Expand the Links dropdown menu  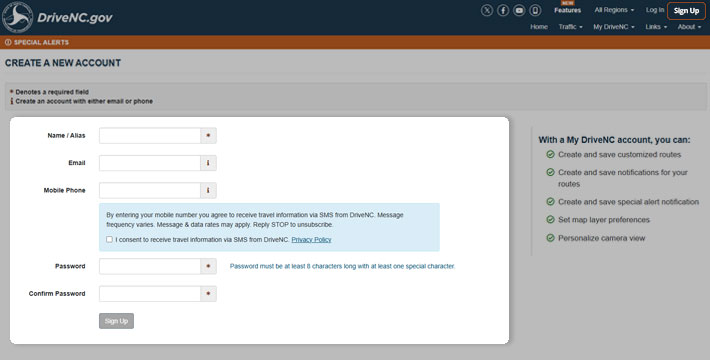pyautogui.click(x=656, y=27)
